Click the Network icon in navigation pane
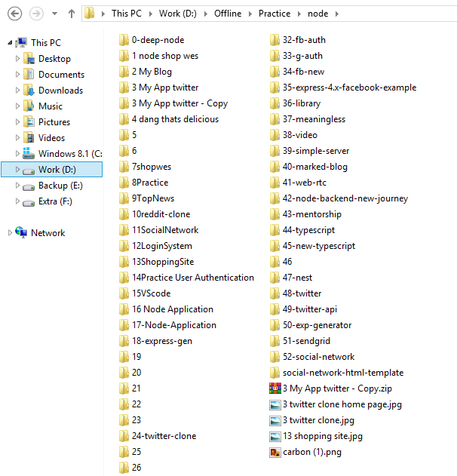 click(x=21, y=232)
